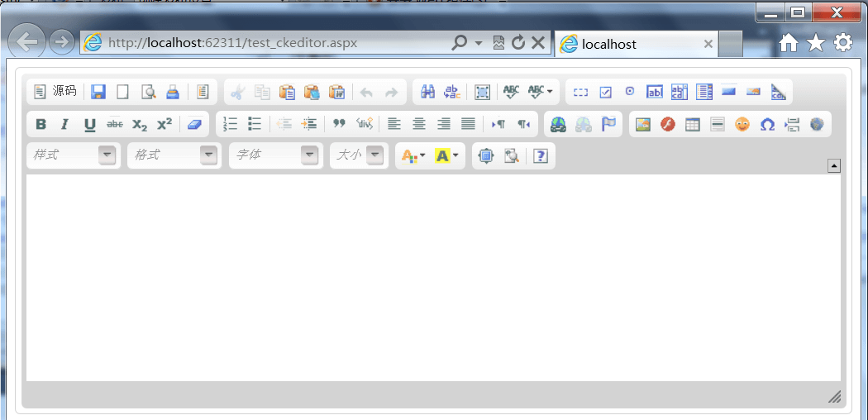868x420 pixels.
Task: Insert a smiley emoticon
Action: pos(742,124)
